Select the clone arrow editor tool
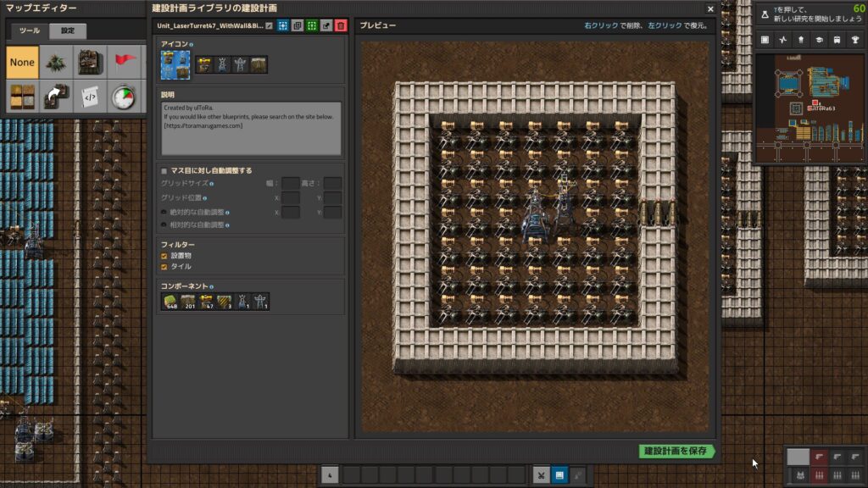Image resolution: width=868 pixels, height=488 pixels. tap(56, 97)
